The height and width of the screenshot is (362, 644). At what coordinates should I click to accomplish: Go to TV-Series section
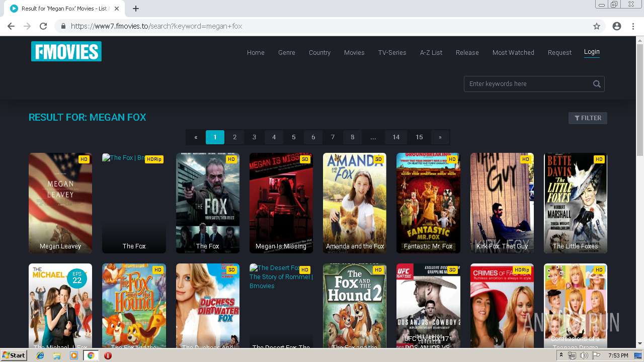pyautogui.click(x=392, y=52)
